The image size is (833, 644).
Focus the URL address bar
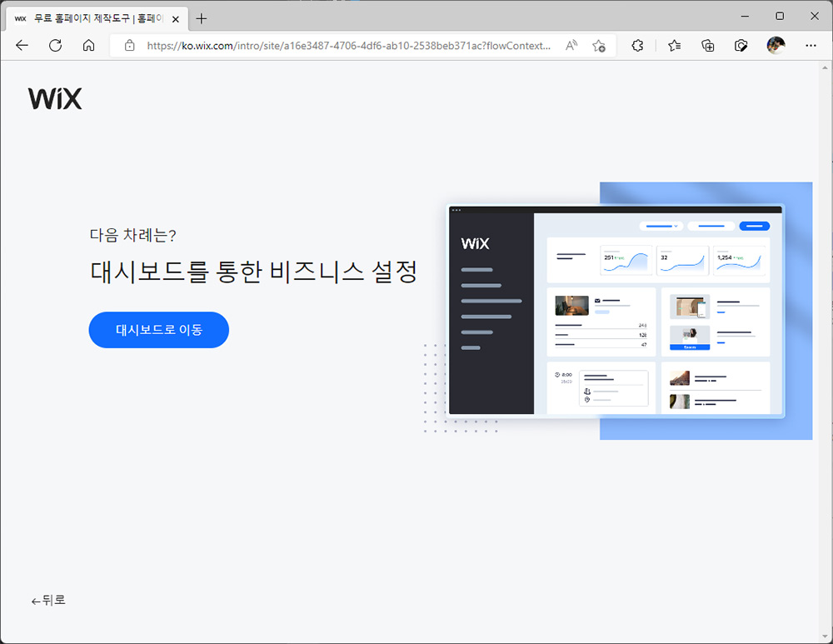coord(348,46)
